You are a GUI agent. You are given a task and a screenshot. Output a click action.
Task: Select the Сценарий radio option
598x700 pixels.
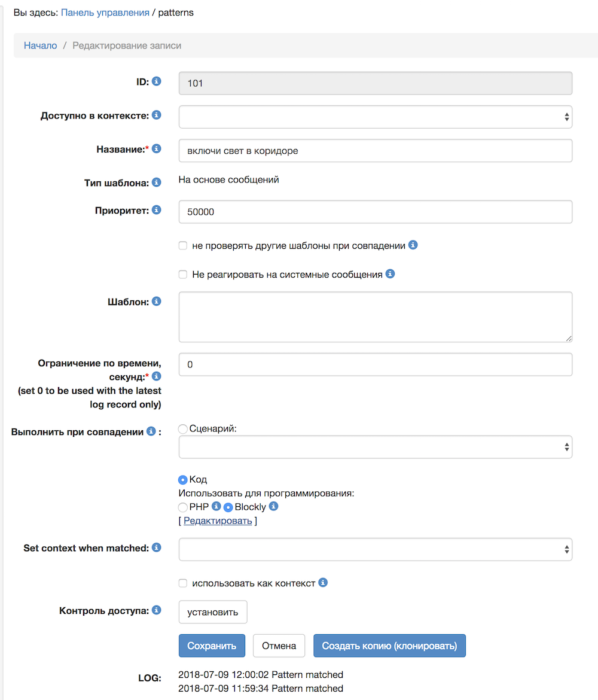click(x=182, y=428)
